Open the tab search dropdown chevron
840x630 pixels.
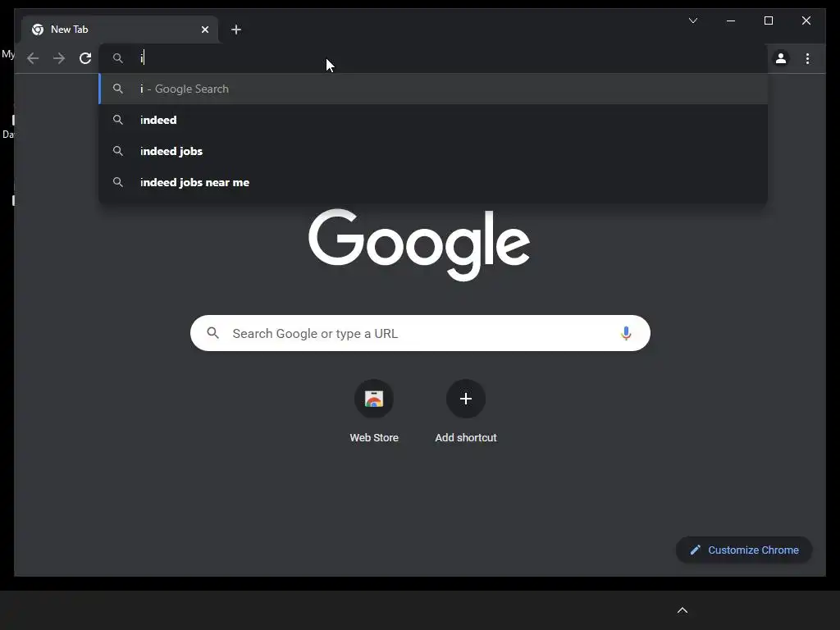(x=692, y=21)
